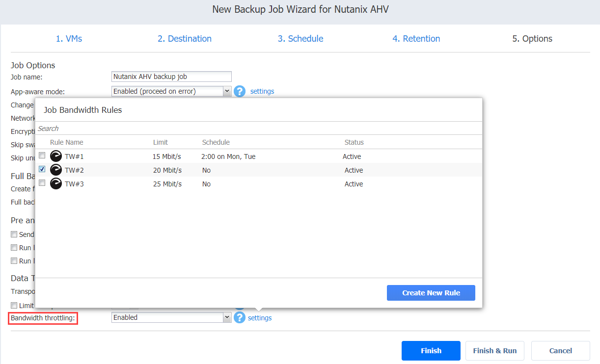Select the TW#3 rule name

point(74,184)
